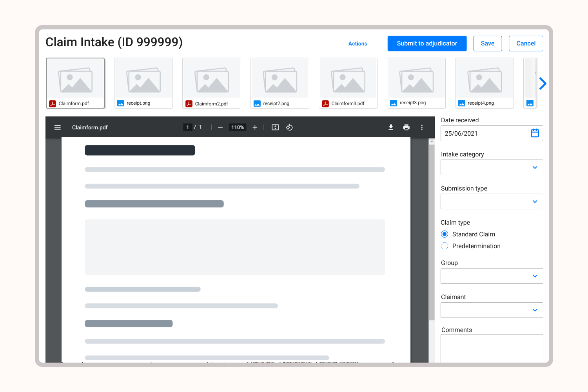Image resolution: width=588 pixels, height=392 pixels.
Task: Expand the Submission type dropdown
Action: pos(492,201)
